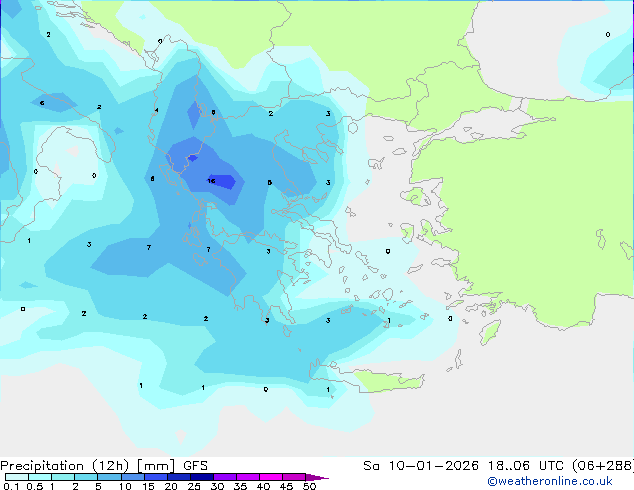Click the 0.5–1 mm legend color box
The image size is (634, 490).
(x=40, y=477)
